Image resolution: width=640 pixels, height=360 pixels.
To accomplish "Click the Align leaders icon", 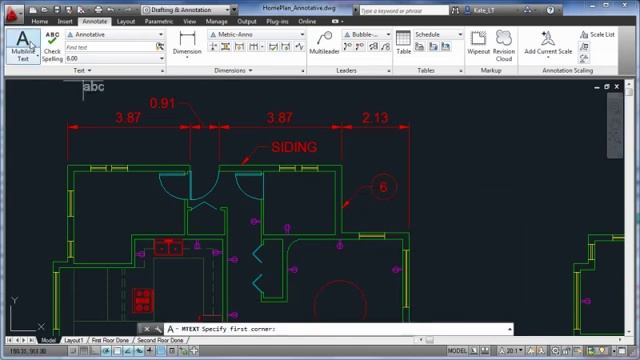I will click(373, 47).
